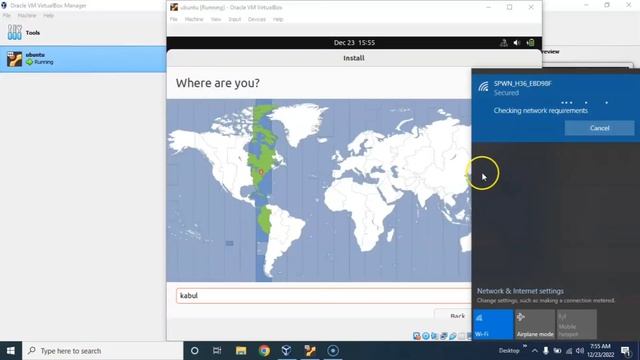Screen dimensions: 640x360
Task: Click the speaker volume tray icon
Action: pos(580,351)
